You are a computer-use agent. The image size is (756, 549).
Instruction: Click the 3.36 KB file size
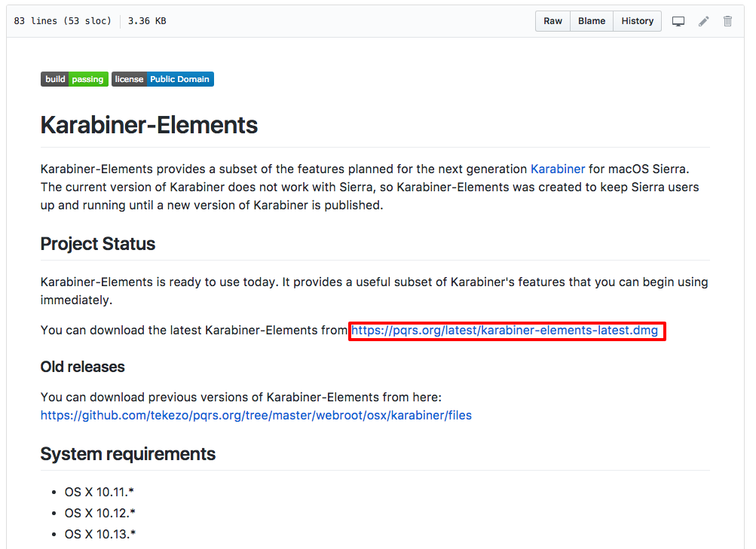(147, 21)
